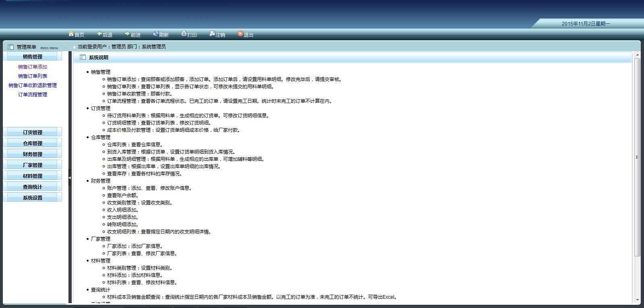This screenshot has height=308, width=644.
Task: Click the line 收支类别管理：设置收支类别
Action: pyautogui.click(x=140, y=203)
